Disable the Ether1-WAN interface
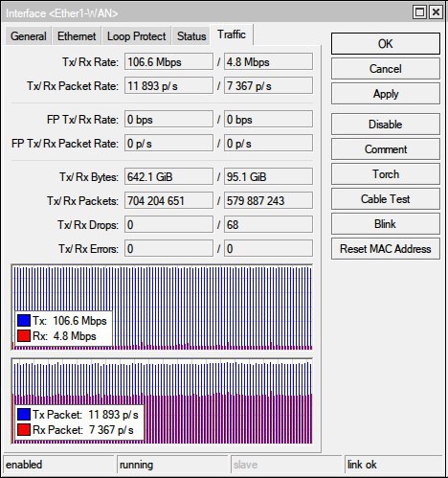448x478 pixels. tap(386, 125)
